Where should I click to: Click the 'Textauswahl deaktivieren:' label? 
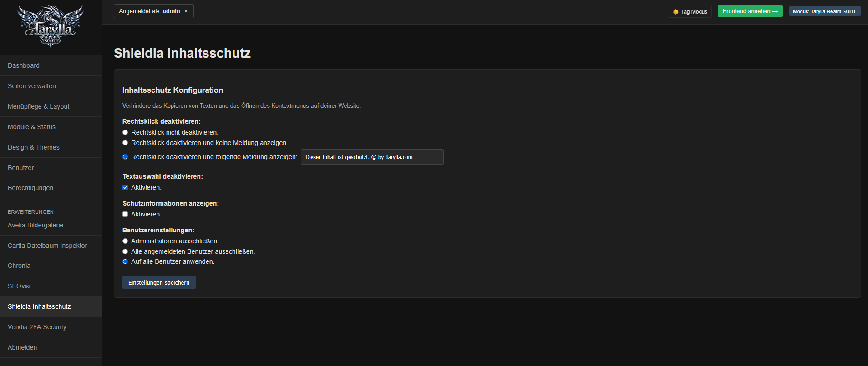click(162, 176)
